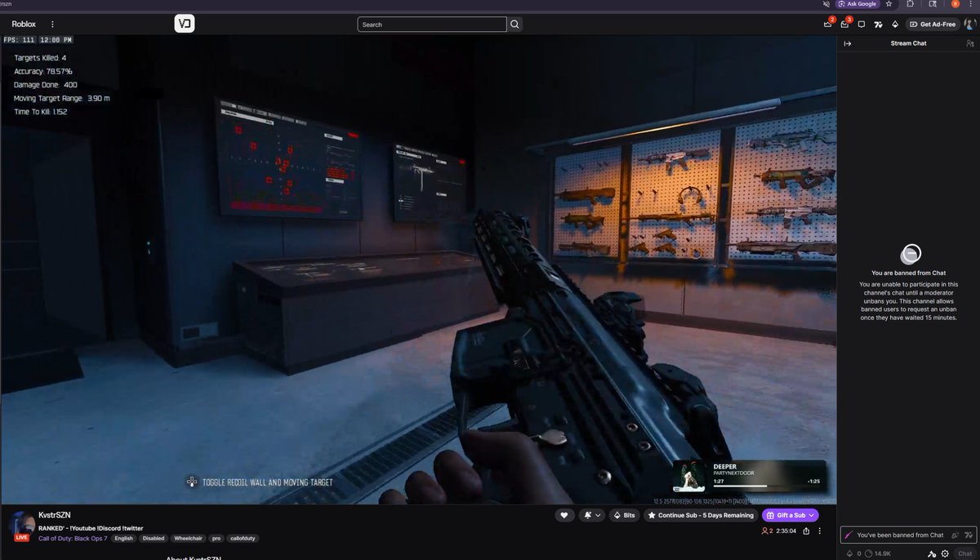Click the Roblox navigation link
This screenshot has width=980, height=560.
(24, 24)
